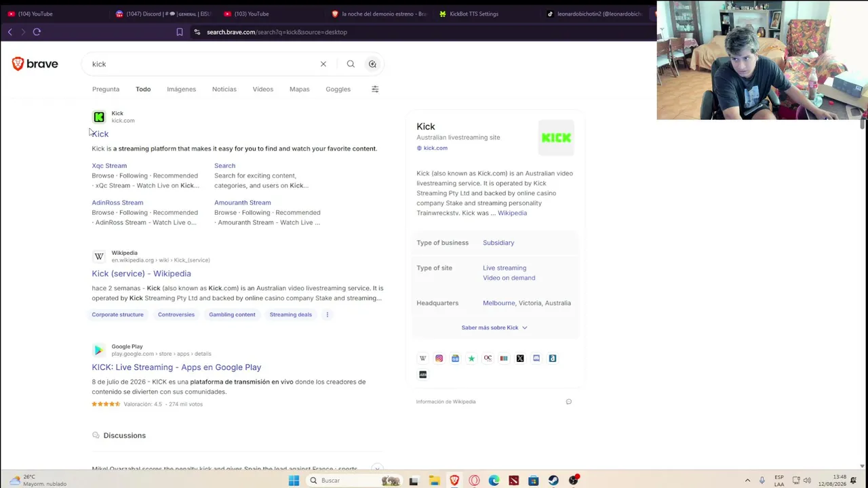Click the 'Streaming deals' chip

[290, 314]
